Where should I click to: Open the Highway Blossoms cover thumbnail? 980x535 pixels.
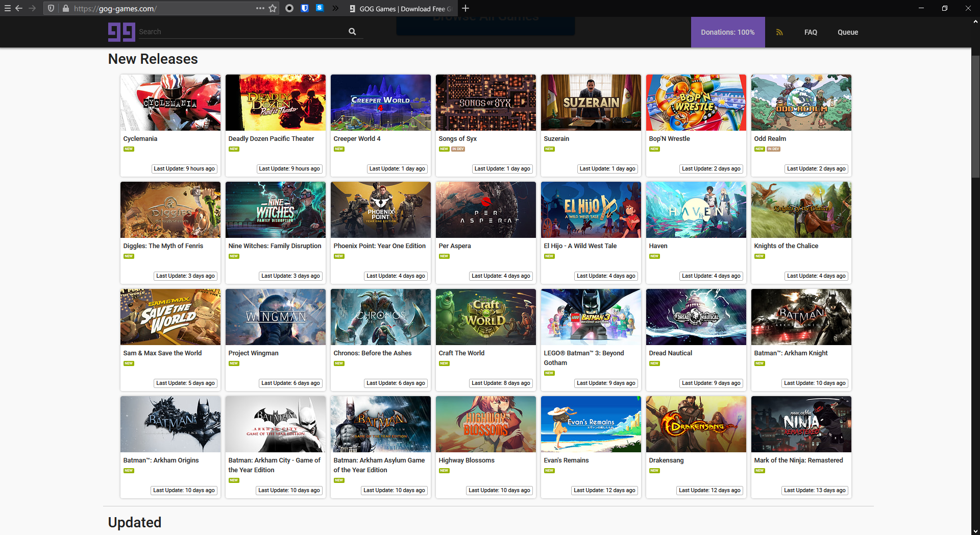[x=486, y=424]
